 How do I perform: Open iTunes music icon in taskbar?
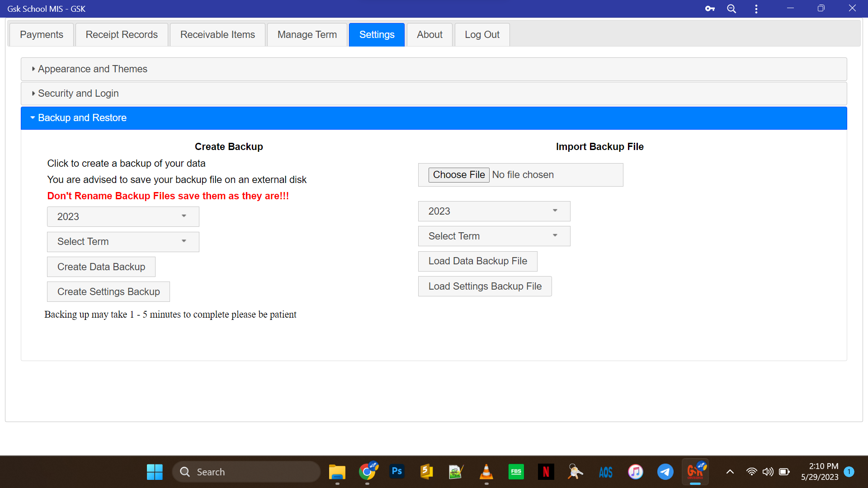(x=635, y=472)
